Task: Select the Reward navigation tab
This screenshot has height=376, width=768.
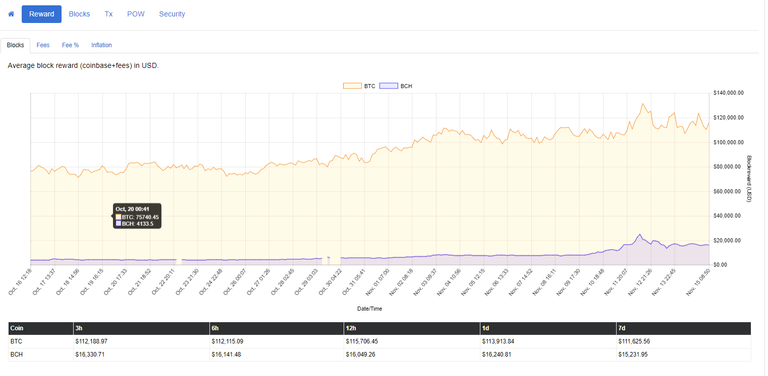Action: [x=42, y=14]
